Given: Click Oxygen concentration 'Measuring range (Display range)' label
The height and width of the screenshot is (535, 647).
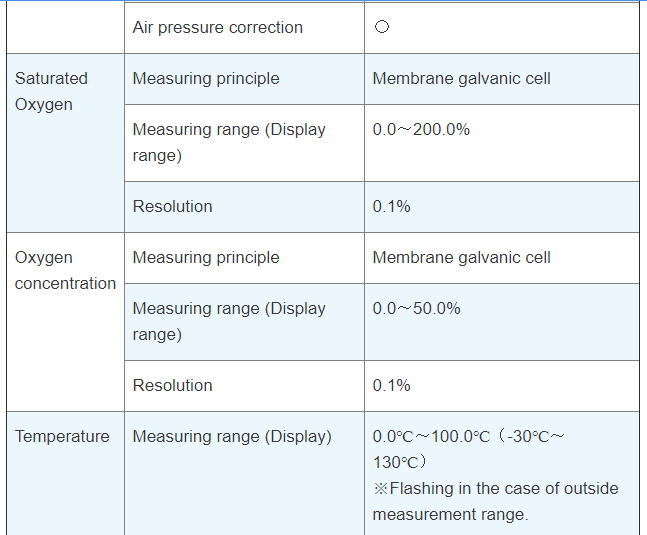Looking at the screenshot, I should click(x=229, y=321).
